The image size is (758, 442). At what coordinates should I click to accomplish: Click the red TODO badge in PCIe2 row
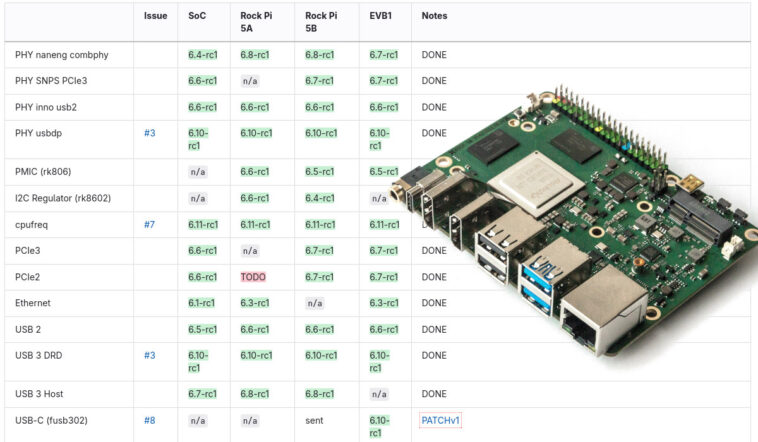tap(253, 277)
